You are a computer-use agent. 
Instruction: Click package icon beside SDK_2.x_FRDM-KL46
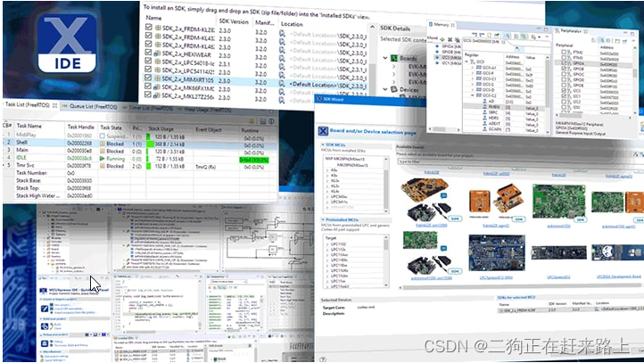click(158, 45)
